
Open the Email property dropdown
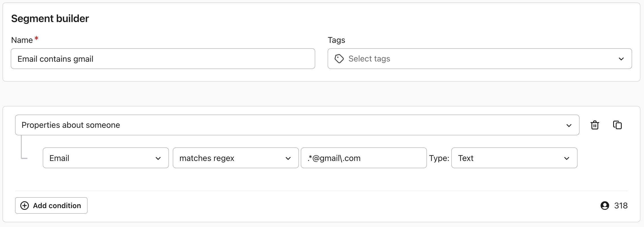pyautogui.click(x=105, y=158)
